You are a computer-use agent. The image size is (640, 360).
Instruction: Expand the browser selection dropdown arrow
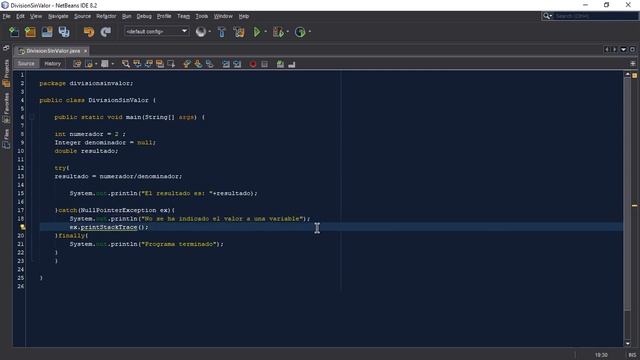coord(210,32)
